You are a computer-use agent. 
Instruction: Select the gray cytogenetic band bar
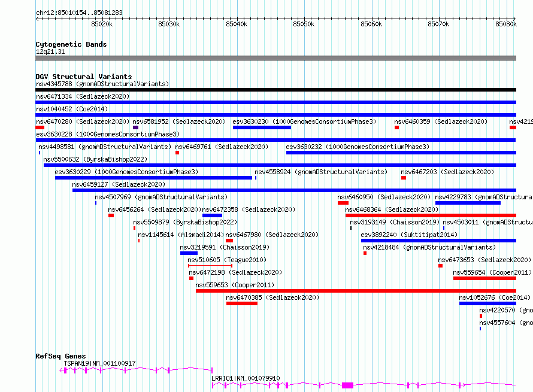click(275, 58)
